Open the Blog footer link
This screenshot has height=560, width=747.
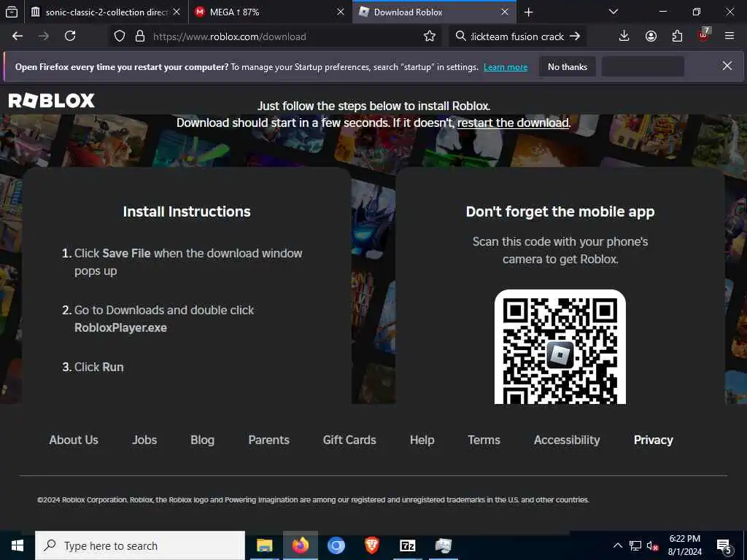[x=203, y=440]
